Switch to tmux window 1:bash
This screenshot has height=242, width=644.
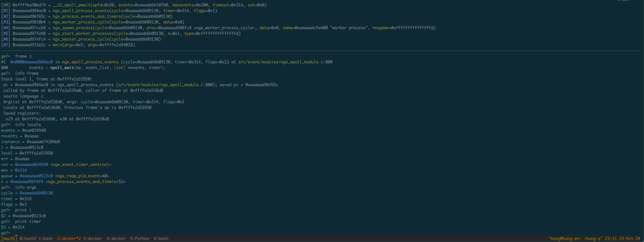(x=45, y=238)
